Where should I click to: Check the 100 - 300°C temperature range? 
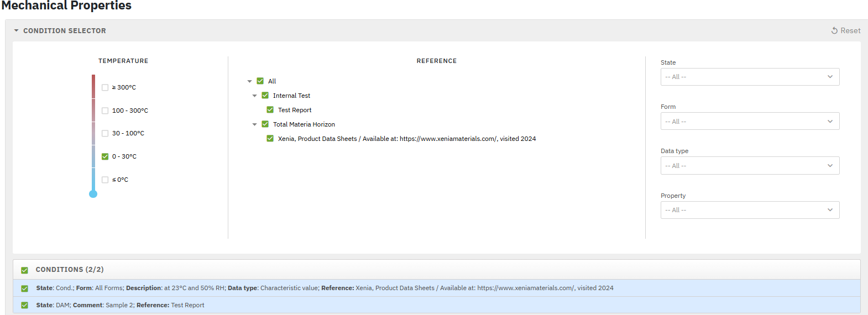click(105, 111)
